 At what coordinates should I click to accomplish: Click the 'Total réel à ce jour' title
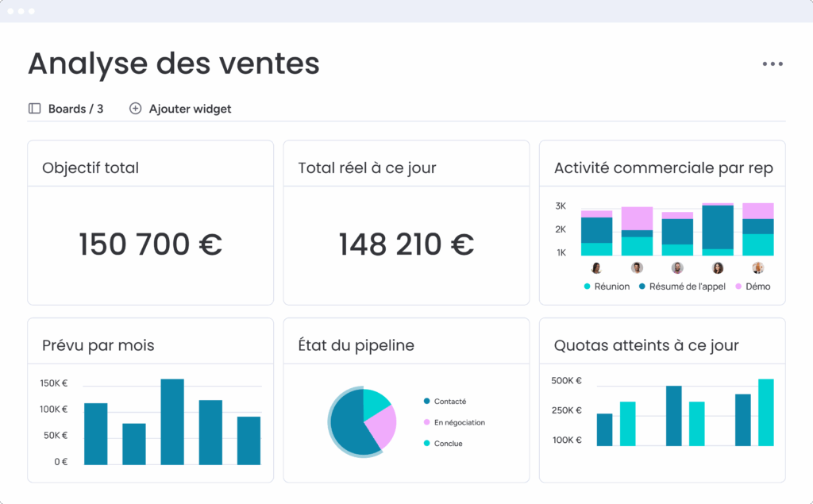(367, 167)
